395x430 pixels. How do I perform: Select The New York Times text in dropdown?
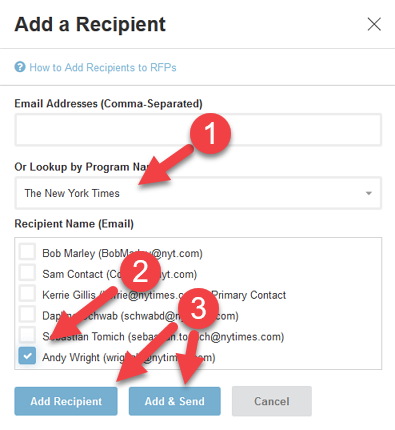point(72,193)
